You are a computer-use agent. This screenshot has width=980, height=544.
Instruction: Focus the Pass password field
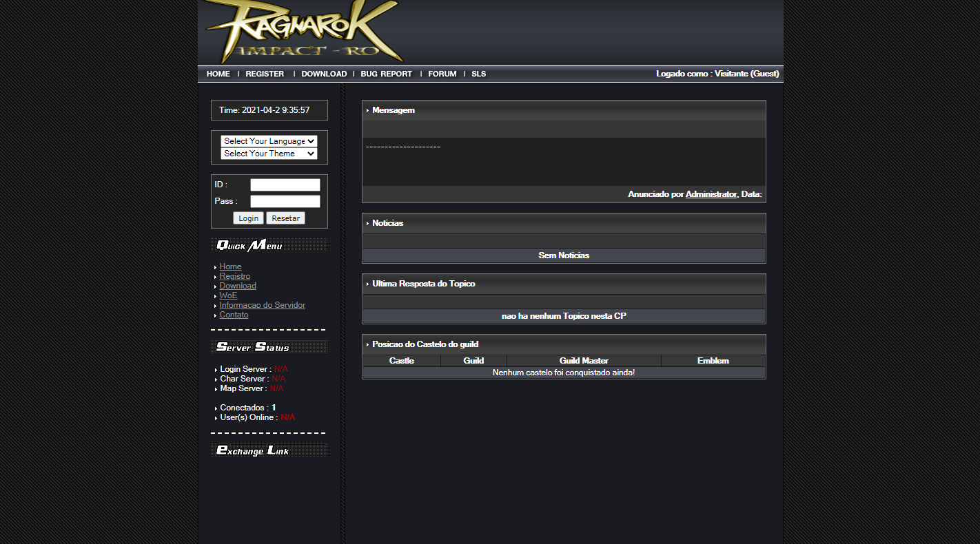(x=285, y=201)
